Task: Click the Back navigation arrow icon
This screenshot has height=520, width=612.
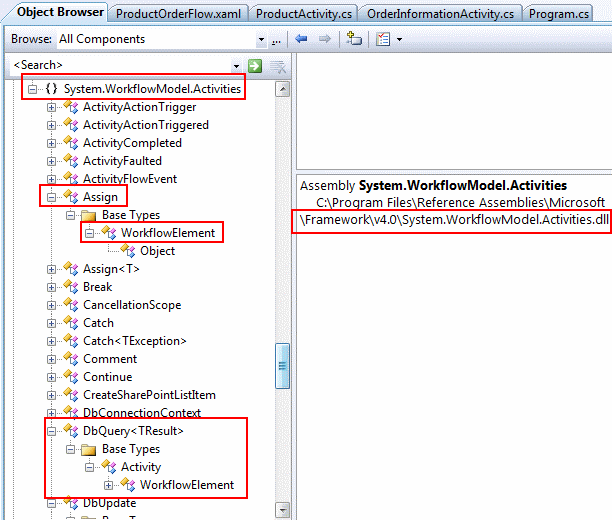Action: coord(301,39)
